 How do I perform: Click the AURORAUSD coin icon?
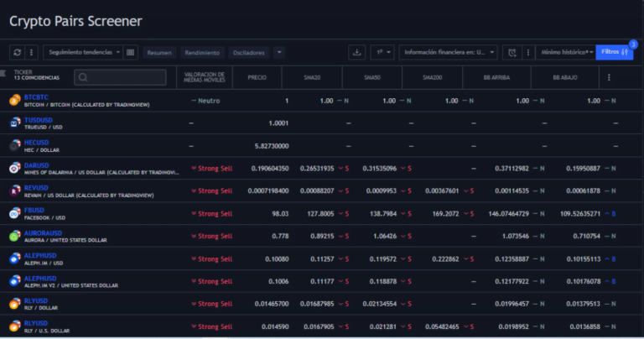tap(15, 236)
